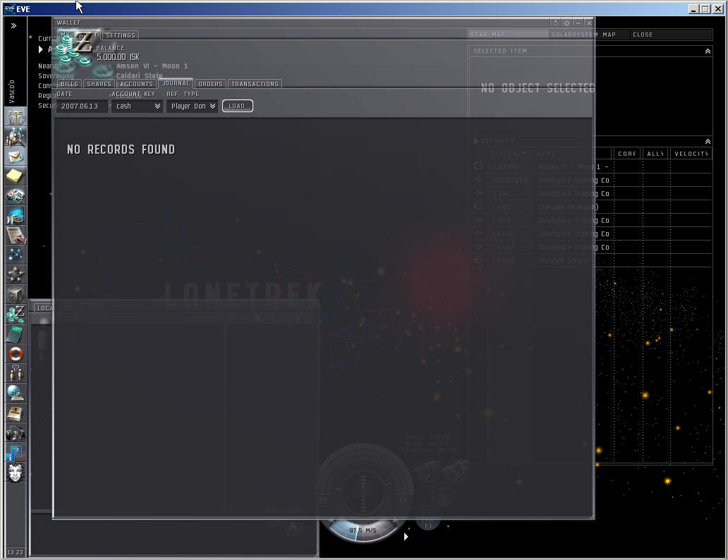Click the wallet window's first header icon
This screenshot has width=728, height=560.
point(555,23)
